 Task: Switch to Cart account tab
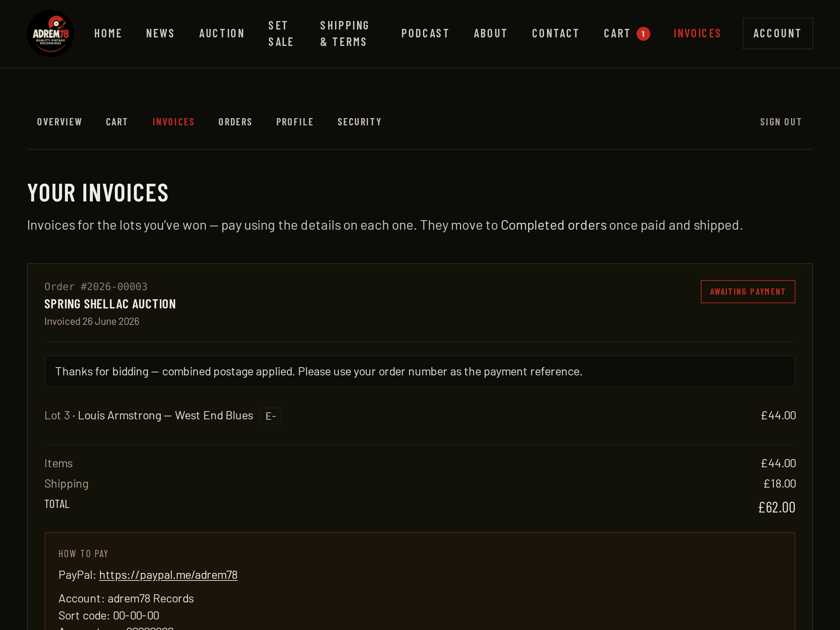click(x=117, y=122)
